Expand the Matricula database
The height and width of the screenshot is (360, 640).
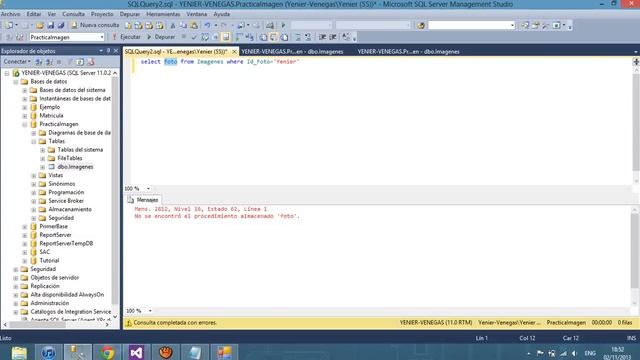coord(24,116)
